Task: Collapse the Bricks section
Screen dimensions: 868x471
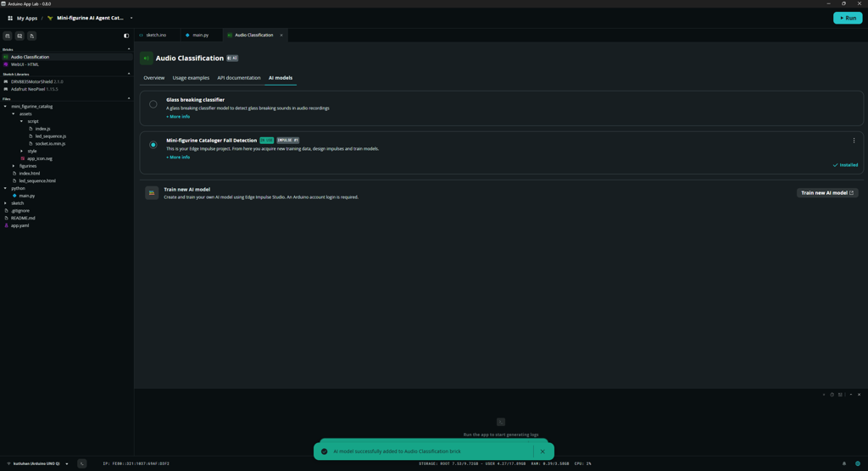Action: (x=129, y=49)
